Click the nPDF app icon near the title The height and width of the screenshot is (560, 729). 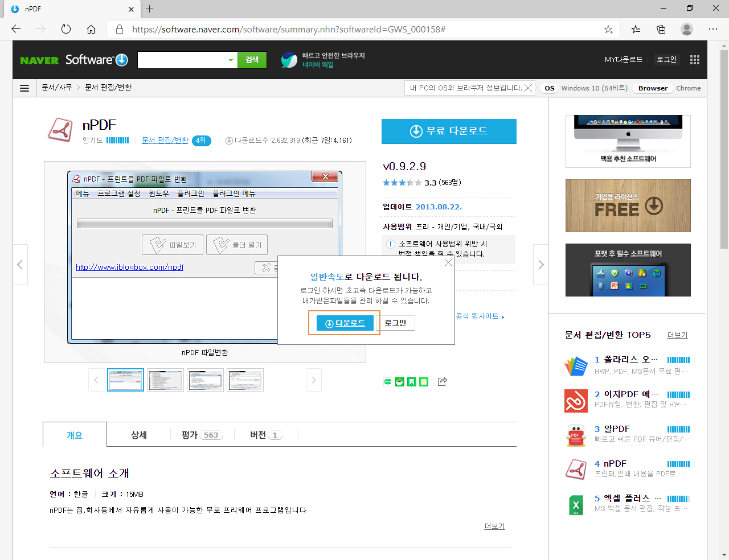60,130
